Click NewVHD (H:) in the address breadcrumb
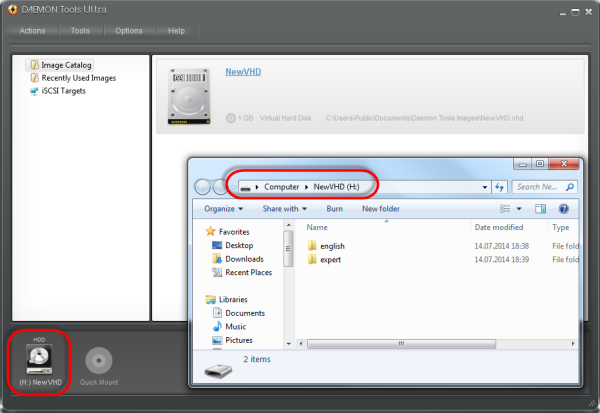This screenshot has height=413, width=600. tap(336, 187)
